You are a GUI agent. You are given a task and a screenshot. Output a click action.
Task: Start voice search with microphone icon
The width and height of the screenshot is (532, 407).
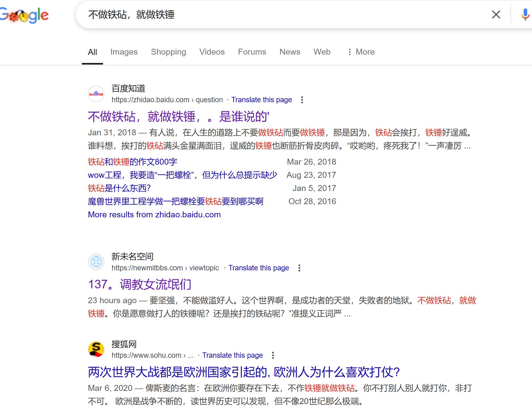pos(525,15)
